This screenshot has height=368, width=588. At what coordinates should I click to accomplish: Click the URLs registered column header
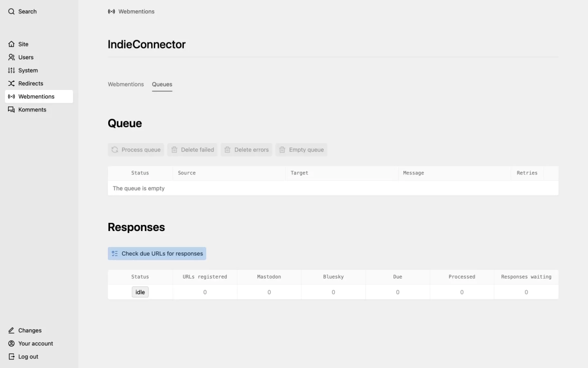click(x=205, y=277)
